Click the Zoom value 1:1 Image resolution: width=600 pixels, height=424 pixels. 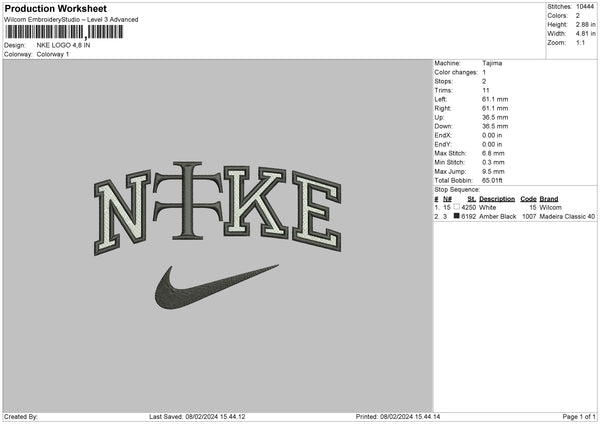580,43
